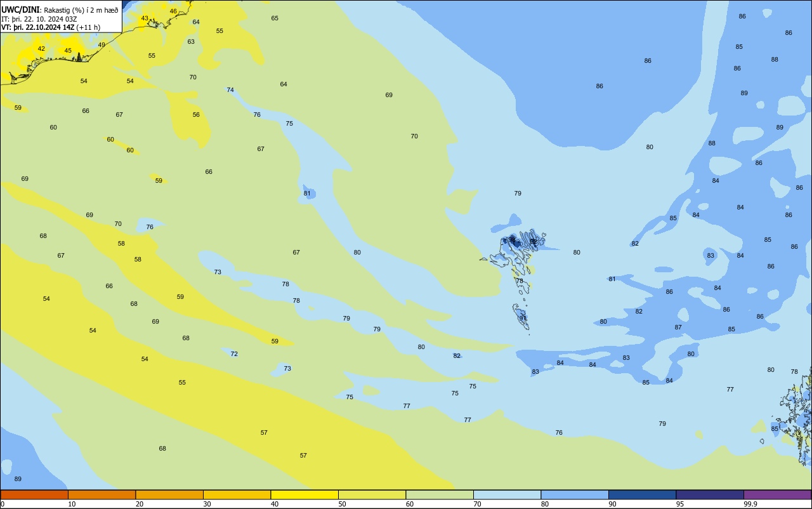Pick the legend color segment between 80 and 90
812x509 pixels.
575,494
